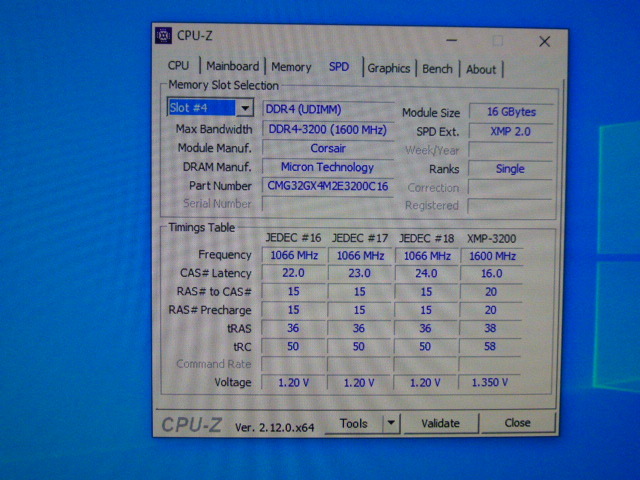Click the XMP-3200 RAS# to CAS# value 20

pos(491,292)
